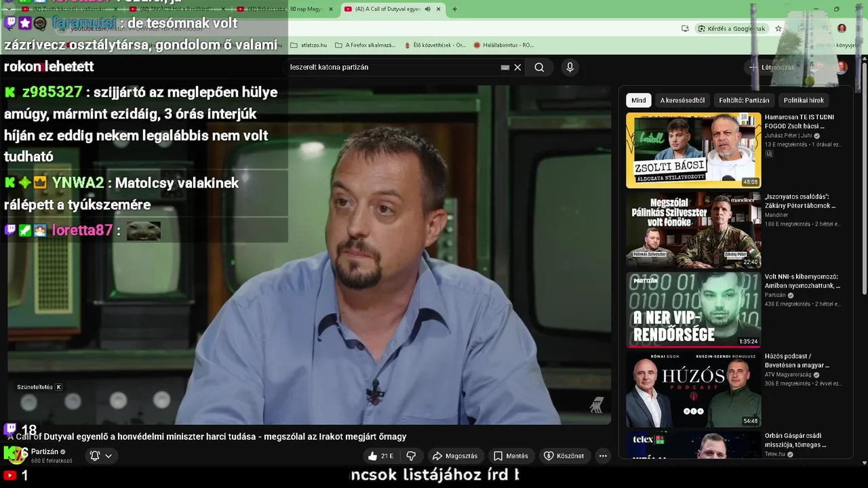Viewport: 868px width, 488px height.
Task: Open 'Orbán Gáspár családi missziója' title
Action: 795,440
